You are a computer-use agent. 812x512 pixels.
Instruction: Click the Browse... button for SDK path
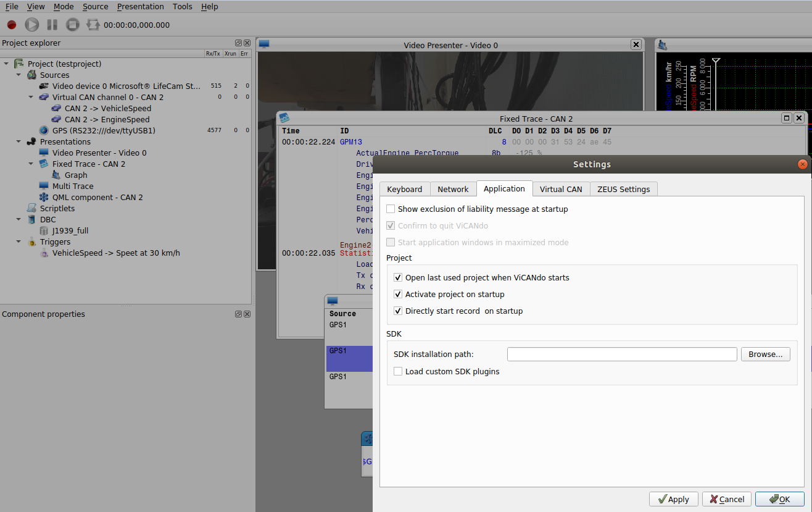(766, 355)
